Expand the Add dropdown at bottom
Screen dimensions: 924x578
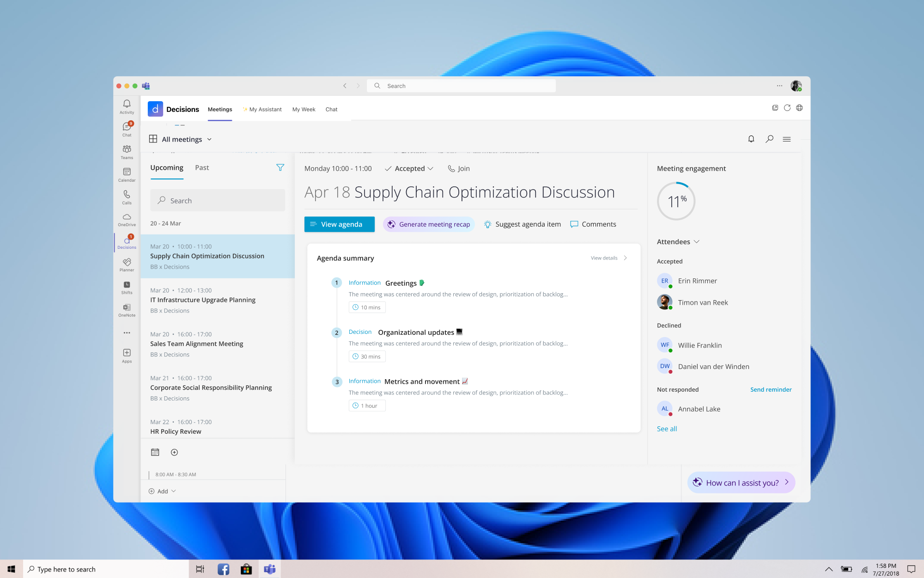(x=162, y=491)
